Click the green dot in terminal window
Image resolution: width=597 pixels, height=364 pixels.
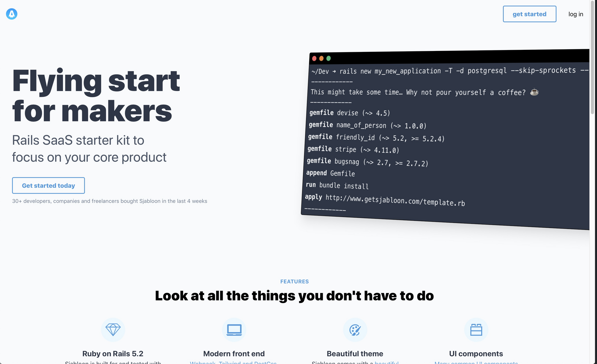pos(328,58)
